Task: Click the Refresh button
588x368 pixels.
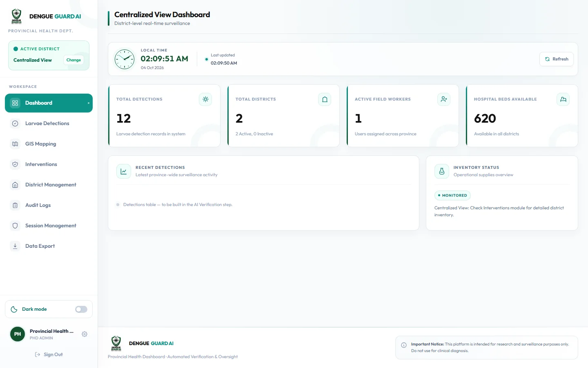Action: point(557,59)
